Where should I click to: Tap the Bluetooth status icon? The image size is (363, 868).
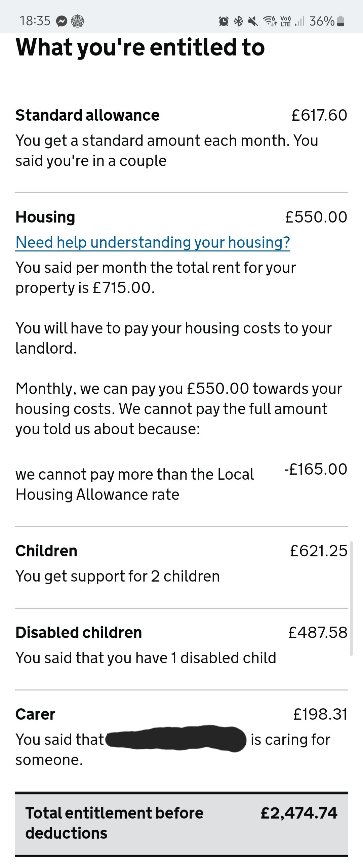[239, 21]
